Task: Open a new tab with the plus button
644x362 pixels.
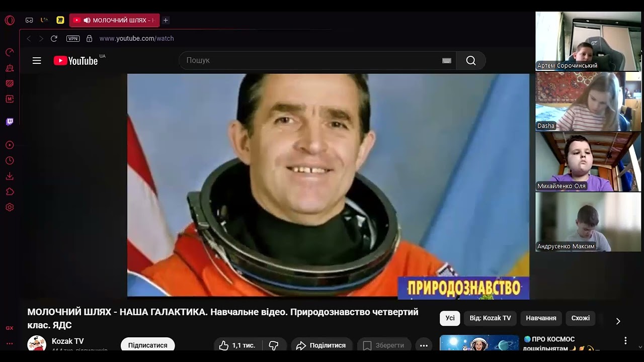Action: point(166,20)
